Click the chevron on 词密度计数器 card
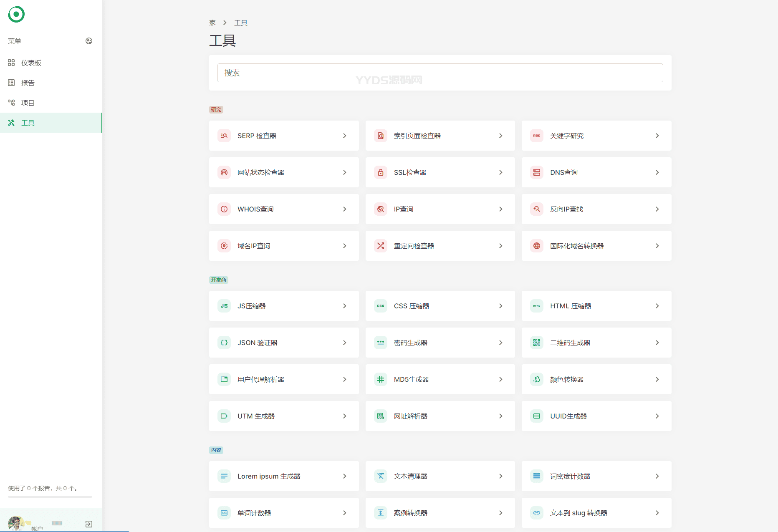 coord(657,476)
